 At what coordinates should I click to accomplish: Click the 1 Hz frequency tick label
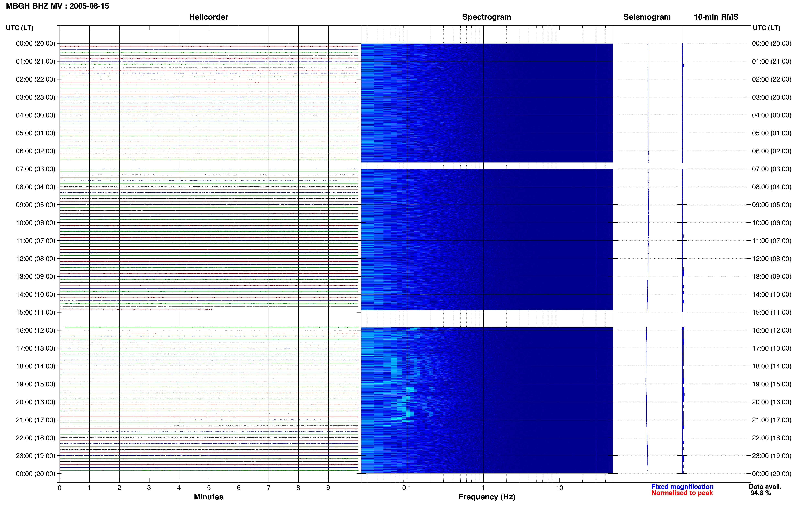pos(483,487)
